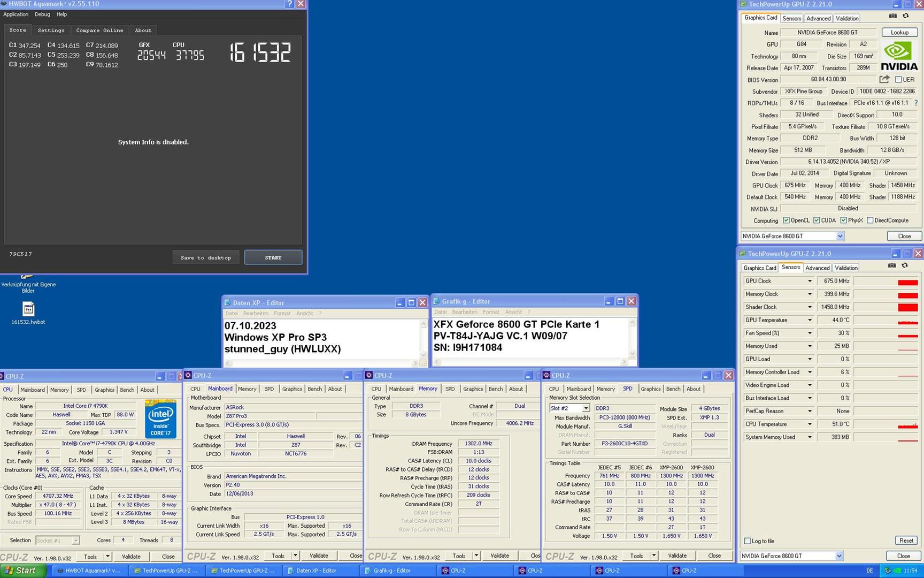This screenshot has height=578, width=924.
Task: Click the refresh icon in GPU-Z Graphics Card window
Action: (x=906, y=16)
